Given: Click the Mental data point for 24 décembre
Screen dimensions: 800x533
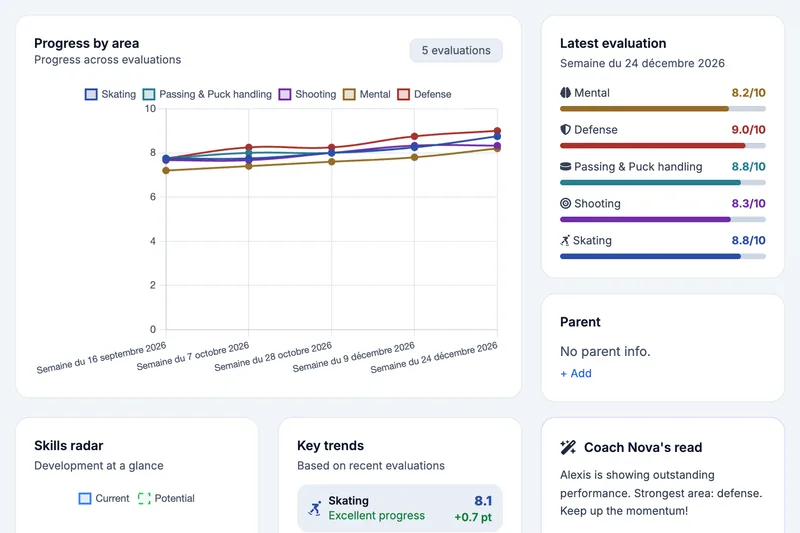Looking at the screenshot, I should pos(497,148).
